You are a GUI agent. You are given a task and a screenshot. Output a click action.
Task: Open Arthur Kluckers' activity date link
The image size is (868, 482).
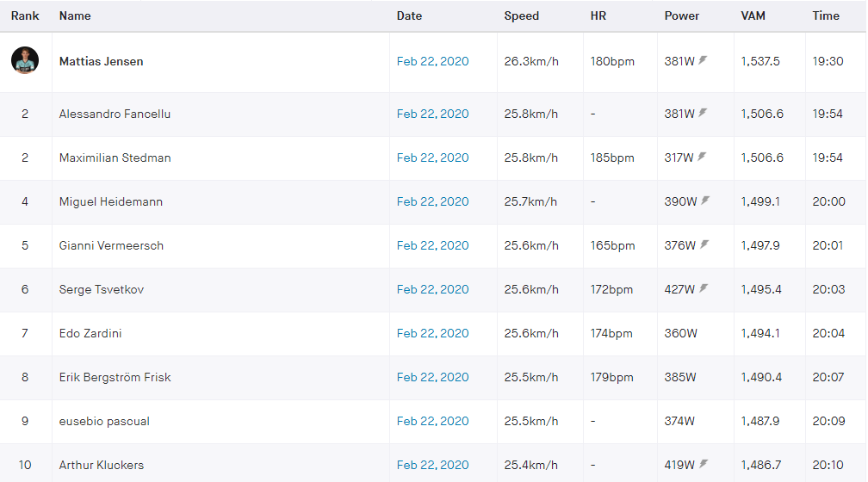point(432,465)
